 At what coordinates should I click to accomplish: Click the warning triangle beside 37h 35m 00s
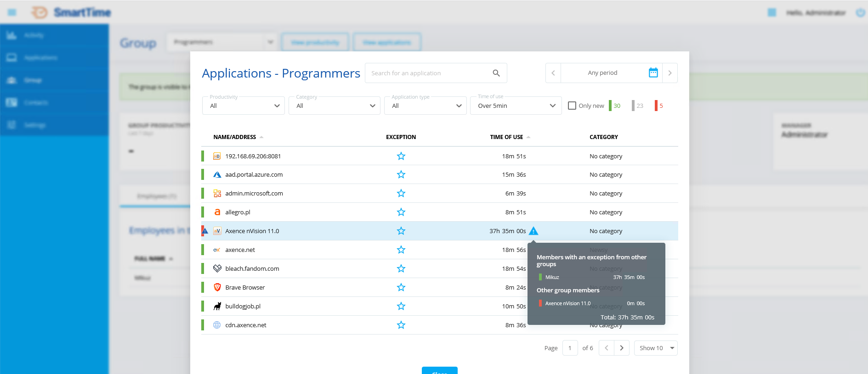pyautogui.click(x=533, y=231)
